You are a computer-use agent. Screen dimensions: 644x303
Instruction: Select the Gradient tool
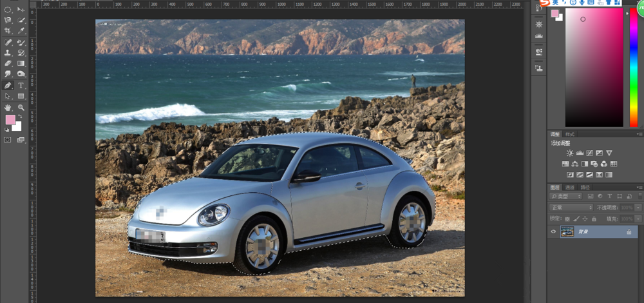pos(21,64)
